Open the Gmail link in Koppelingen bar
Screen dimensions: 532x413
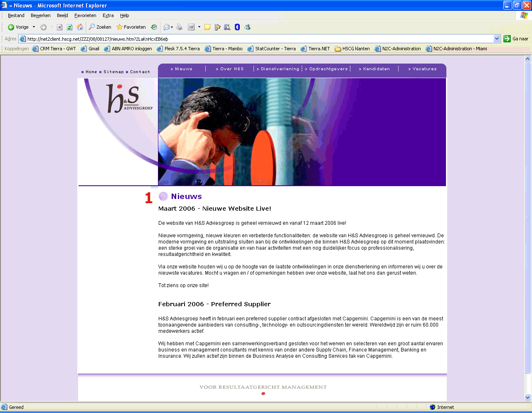tap(90, 49)
